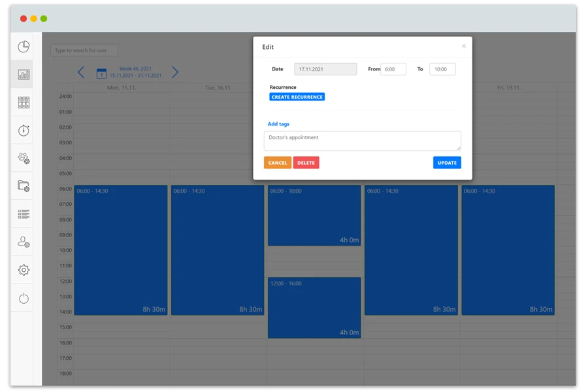588x392 pixels.
Task: Click the To time field
Action: [442, 69]
